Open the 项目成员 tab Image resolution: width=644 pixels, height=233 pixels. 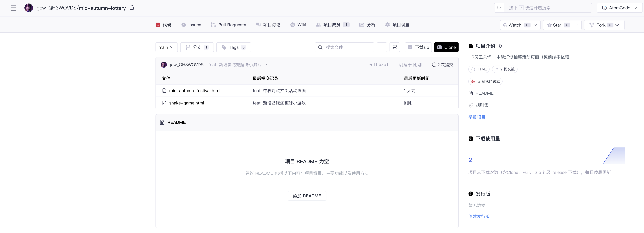(x=333, y=25)
